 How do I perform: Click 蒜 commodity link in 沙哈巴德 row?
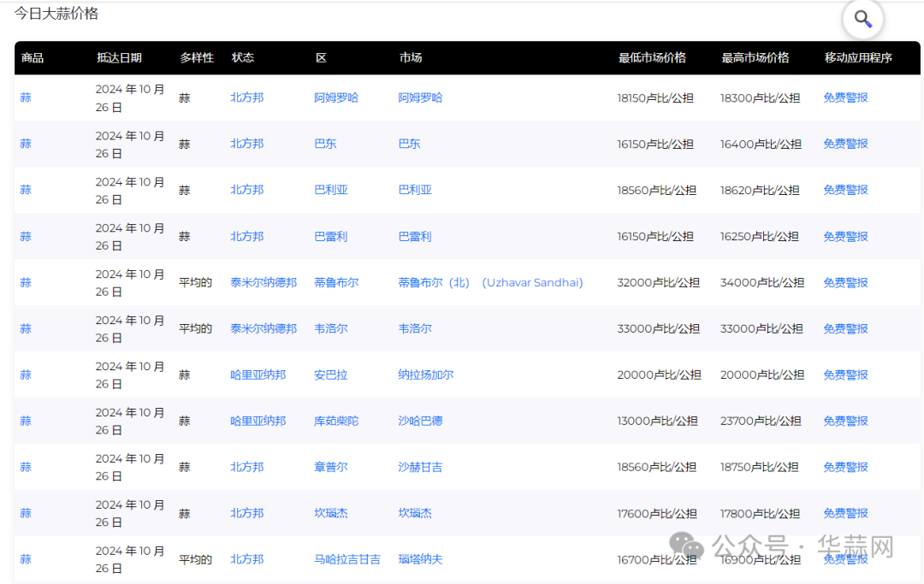(x=26, y=421)
